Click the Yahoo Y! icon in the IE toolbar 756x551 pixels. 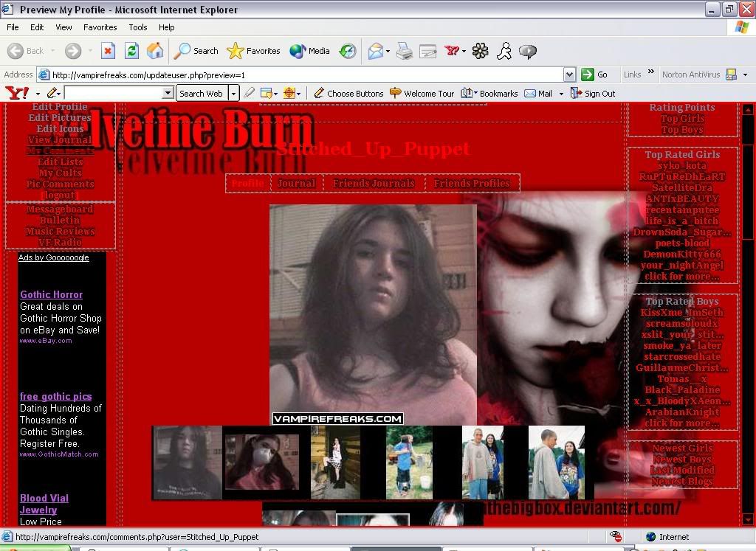click(452, 50)
